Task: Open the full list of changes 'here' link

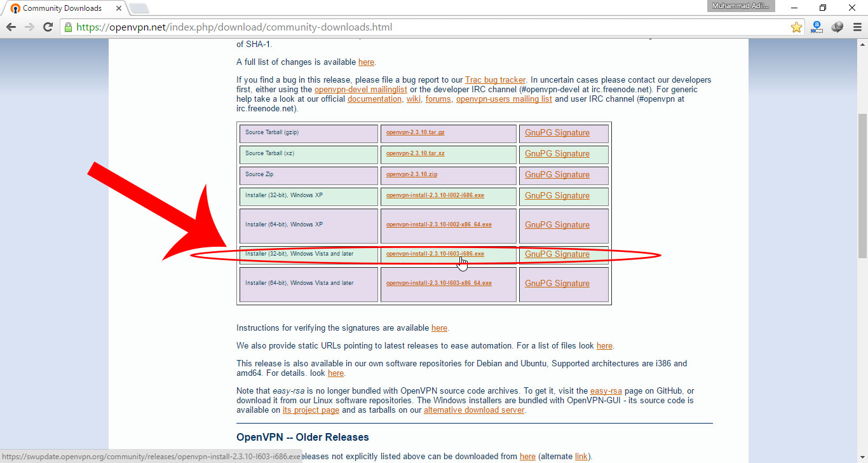Action: pos(366,62)
